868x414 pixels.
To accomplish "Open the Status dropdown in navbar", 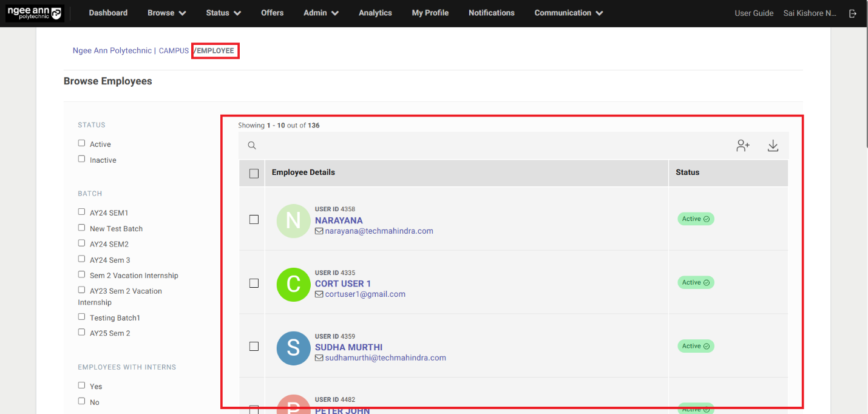I will click(223, 13).
